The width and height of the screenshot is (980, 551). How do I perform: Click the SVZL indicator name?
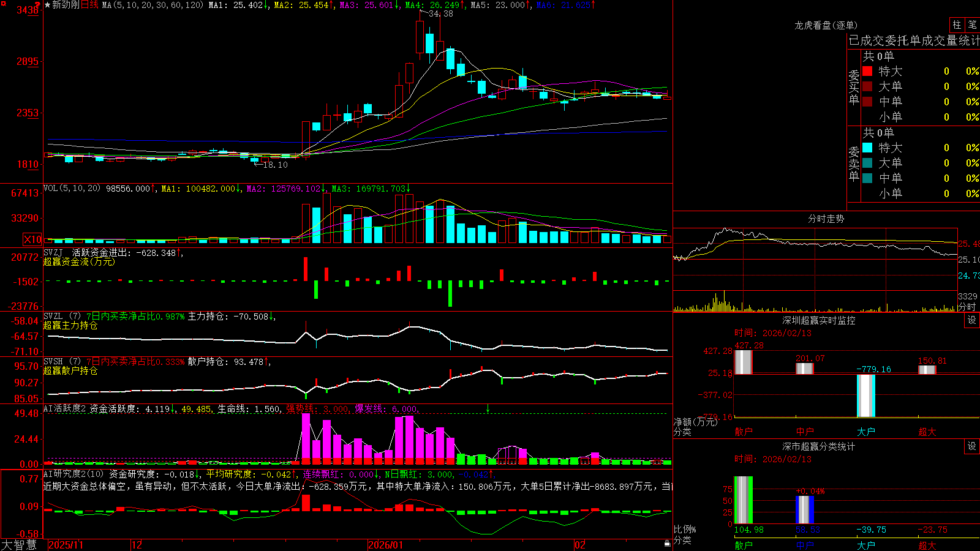[x=53, y=316]
